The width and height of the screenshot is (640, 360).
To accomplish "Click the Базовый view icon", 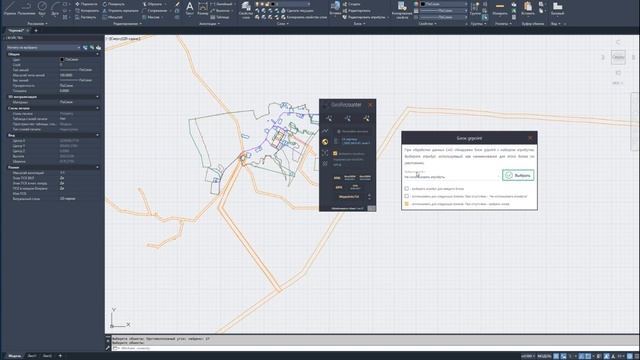I will pos(557,8).
